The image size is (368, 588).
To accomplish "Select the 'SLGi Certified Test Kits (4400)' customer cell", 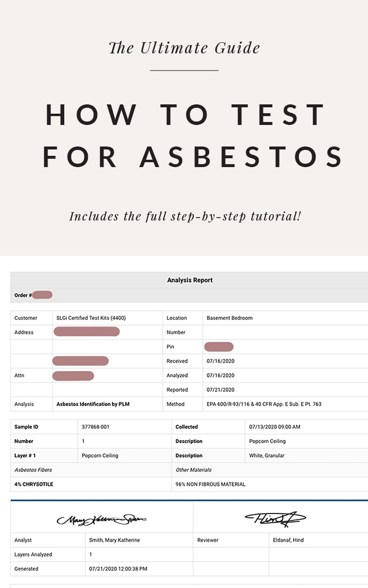I will [107, 318].
